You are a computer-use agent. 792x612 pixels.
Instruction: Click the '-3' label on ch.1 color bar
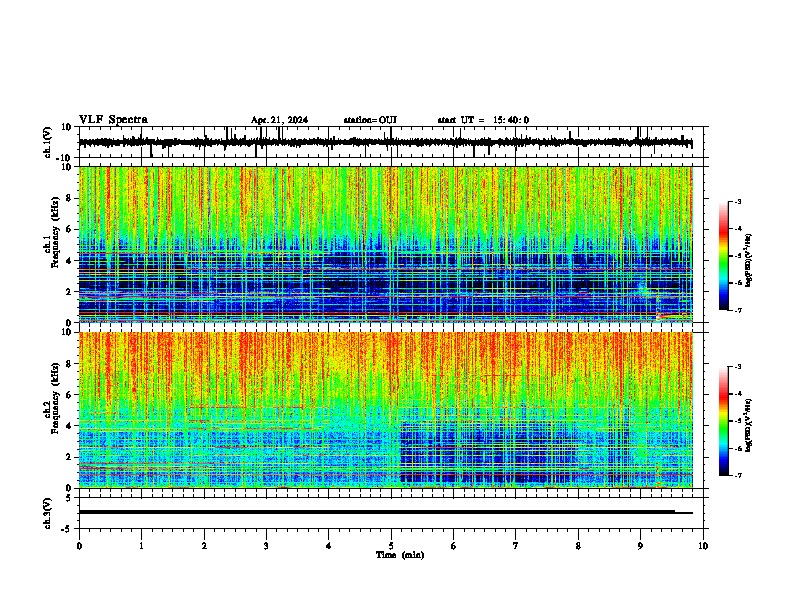coord(737,201)
